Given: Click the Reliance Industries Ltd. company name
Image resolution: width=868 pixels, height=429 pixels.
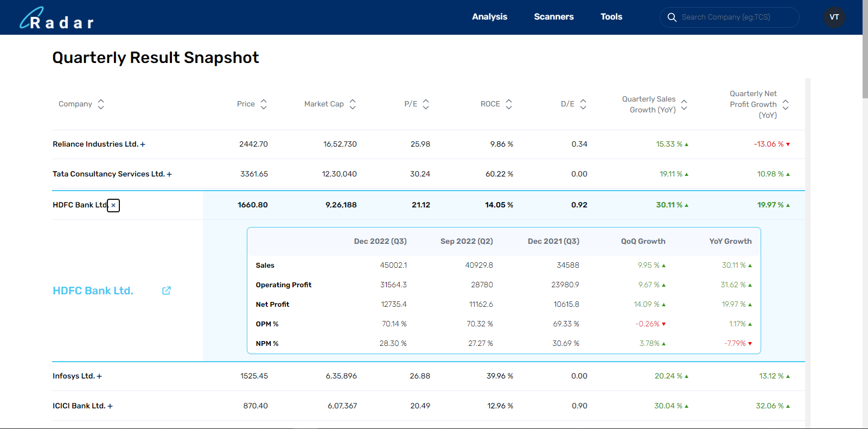Looking at the screenshot, I should pyautogui.click(x=95, y=144).
